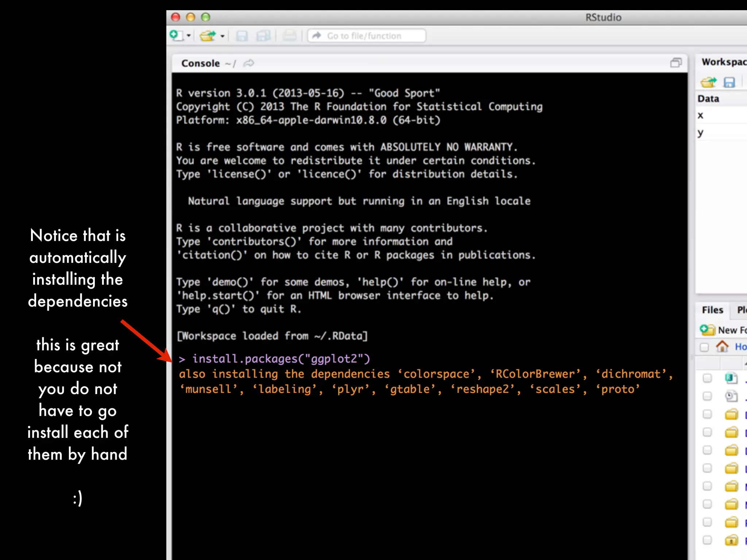Click the '[Workspace loaded from ~/.RData]' console line
The height and width of the screenshot is (560, 747).
(272, 336)
